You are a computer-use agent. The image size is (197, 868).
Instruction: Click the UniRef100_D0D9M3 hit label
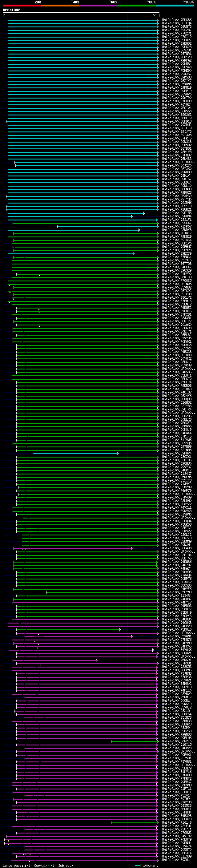click(177, 785)
